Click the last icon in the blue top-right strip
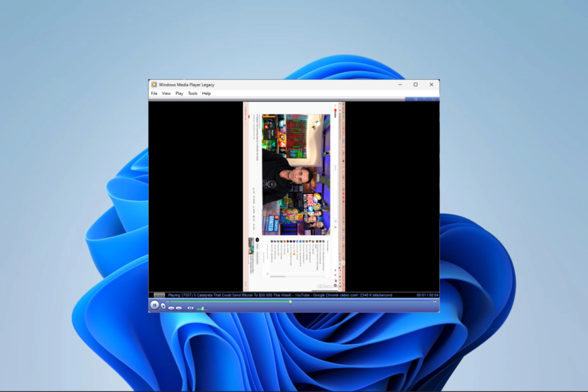Screen dimensions: 588x392 click(x=434, y=99)
